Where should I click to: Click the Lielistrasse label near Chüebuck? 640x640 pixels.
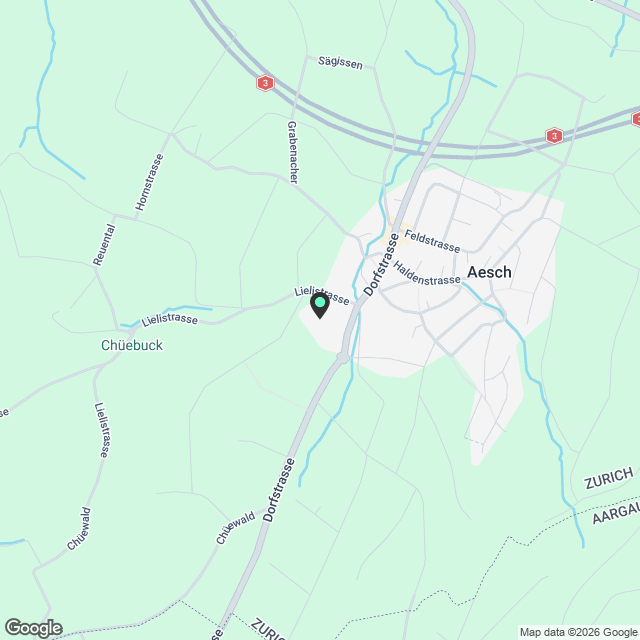[170, 320]
